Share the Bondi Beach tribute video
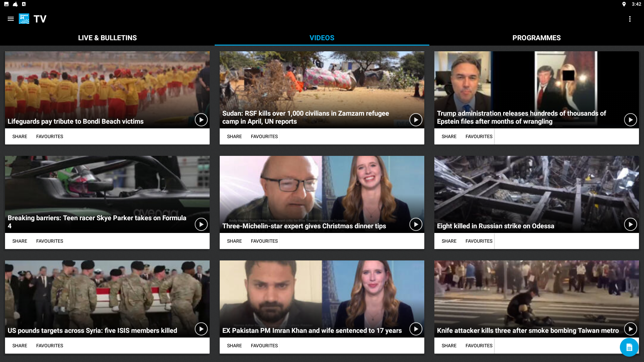Viewport: 644px width, 362px height. pos(20,136)
